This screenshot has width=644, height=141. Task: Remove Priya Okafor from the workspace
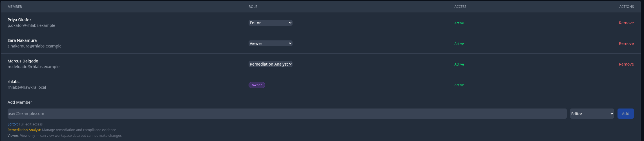click(x=626, y=23)
